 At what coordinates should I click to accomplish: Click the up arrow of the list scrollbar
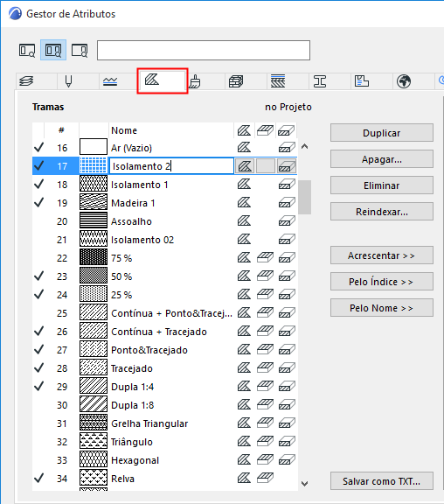pos(305,147)
